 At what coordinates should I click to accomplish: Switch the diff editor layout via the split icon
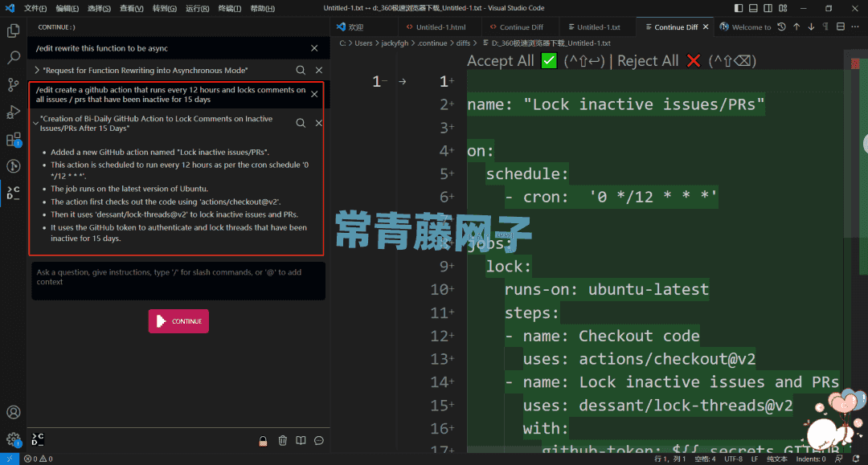tap(841, 27)
